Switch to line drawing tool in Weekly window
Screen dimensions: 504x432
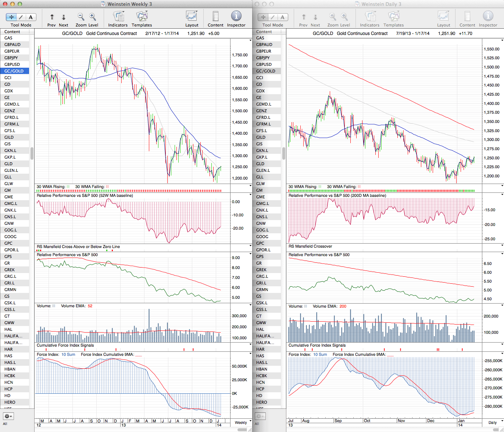pyautogui.click(x=21, y=17)
